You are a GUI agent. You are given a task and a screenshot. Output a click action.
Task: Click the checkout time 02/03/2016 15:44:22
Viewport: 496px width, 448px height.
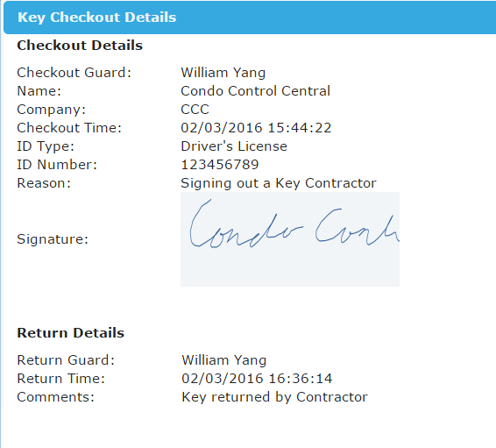[256, 128]
